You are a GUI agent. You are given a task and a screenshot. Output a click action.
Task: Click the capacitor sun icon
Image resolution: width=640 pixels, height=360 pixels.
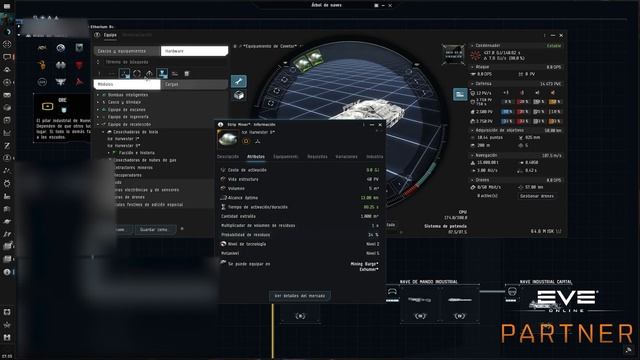tap(476, 55)
